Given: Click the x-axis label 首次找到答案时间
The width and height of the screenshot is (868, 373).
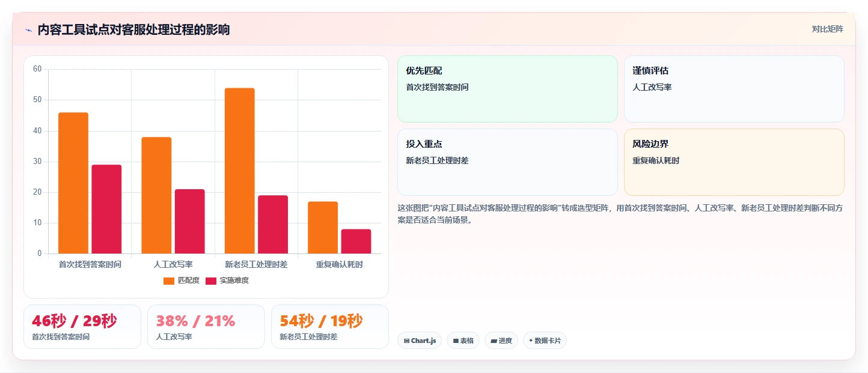Looking at the screenshot, I should point(90,264).
